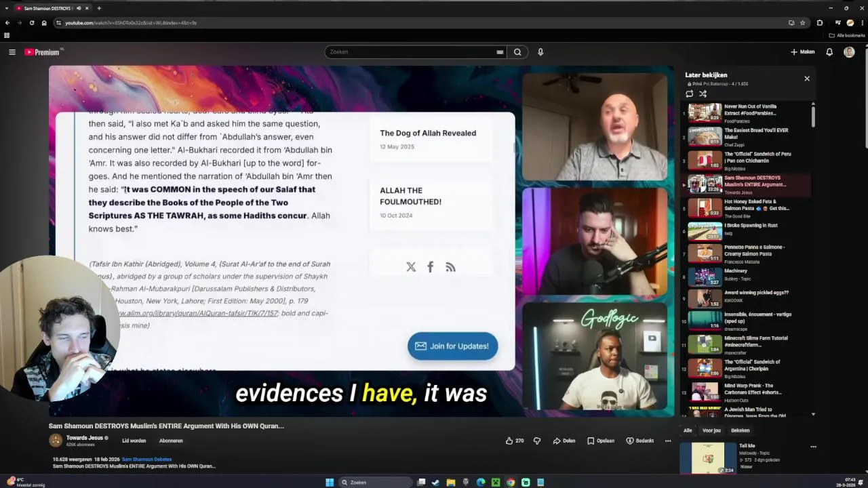Play Mind Warp Prank Carbonaro Effect item

(746, 392)
